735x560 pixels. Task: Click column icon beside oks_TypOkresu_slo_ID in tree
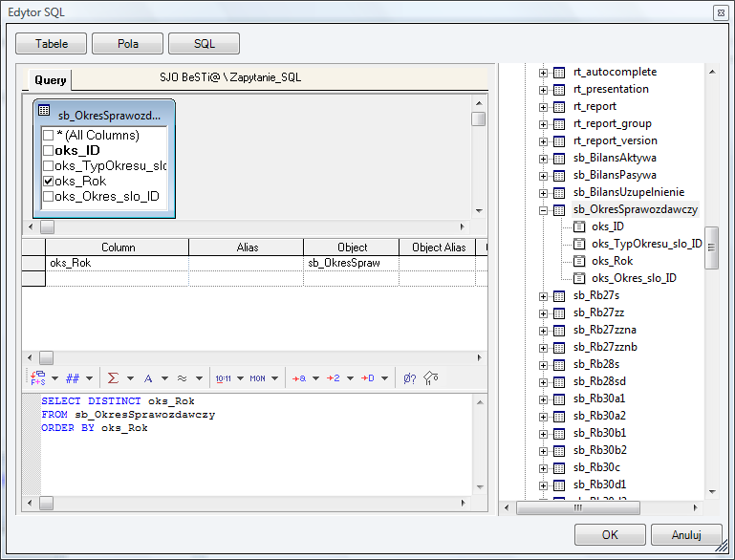click(579, 244)
